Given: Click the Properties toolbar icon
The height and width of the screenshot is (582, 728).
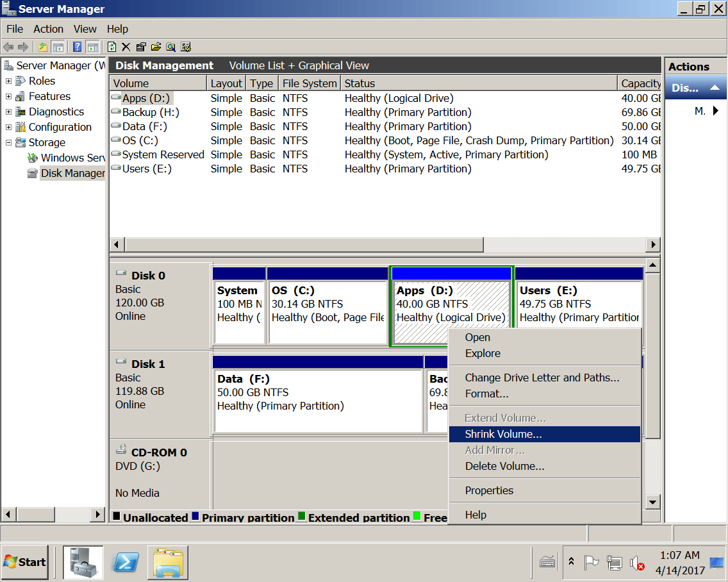Looking at the screenshot, I should [141, 47].
